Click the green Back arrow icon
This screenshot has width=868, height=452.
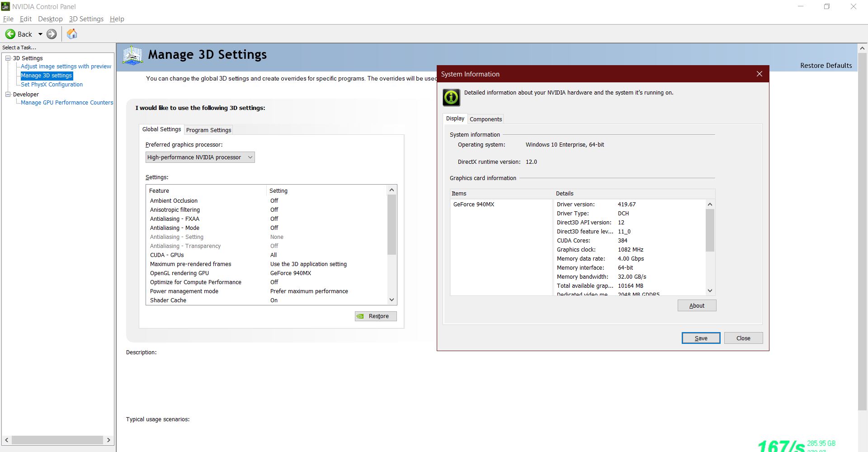[10, 34]
